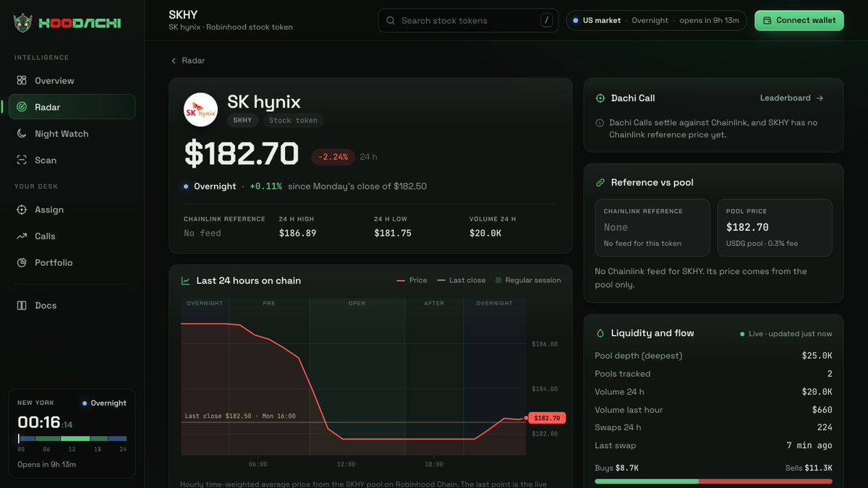
Task: Click the Dachi Call target icon
Action: pyautogui.click(x=600, y=98)
